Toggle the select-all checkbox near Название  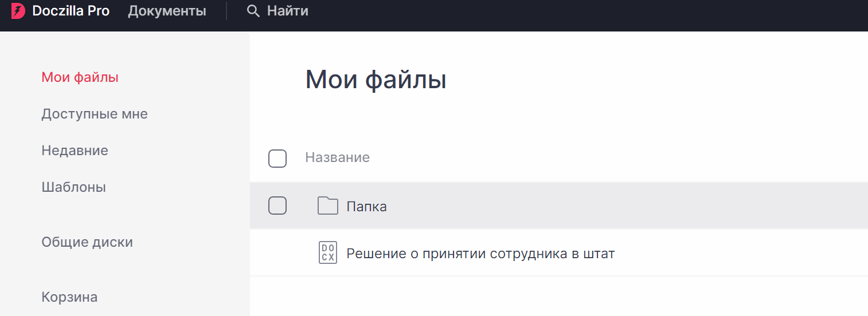[x=277, y=159]
